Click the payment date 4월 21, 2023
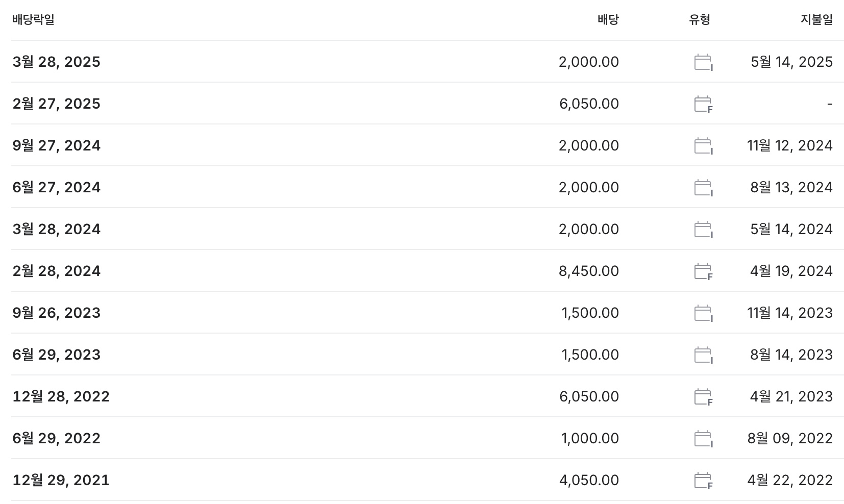 tap(791, 397)
